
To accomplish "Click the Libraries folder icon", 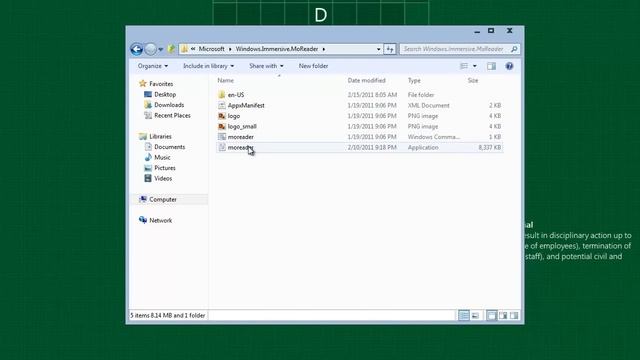I will tap(142, 136).
